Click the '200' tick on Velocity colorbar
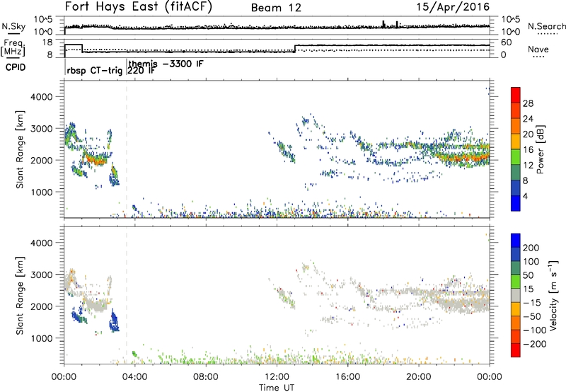The image size is (566, 392). [x=531, y=248]
